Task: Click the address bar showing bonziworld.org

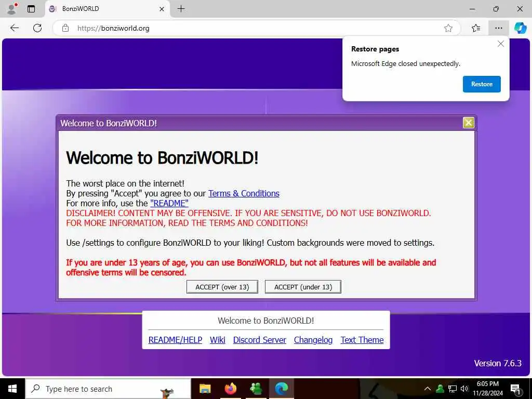Action: 258,28
